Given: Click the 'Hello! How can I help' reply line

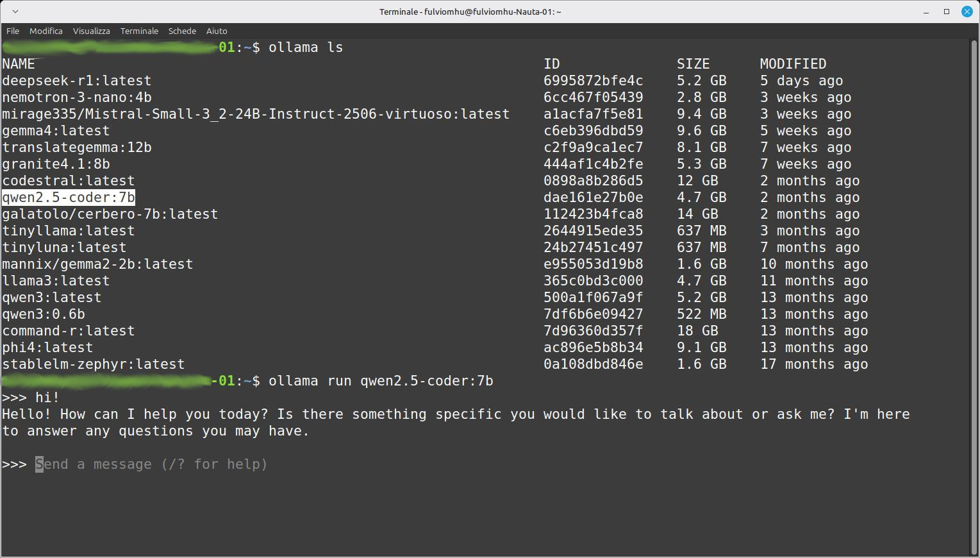Looking at the screenshot, I should 456,414.
